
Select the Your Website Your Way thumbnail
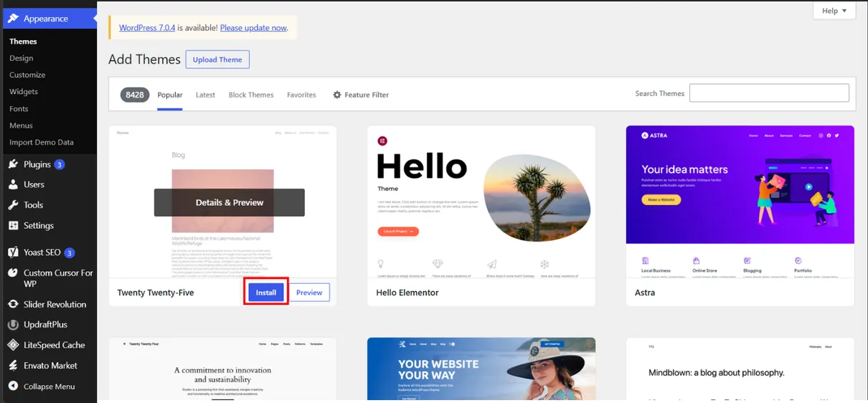click(x=481, y=369)
